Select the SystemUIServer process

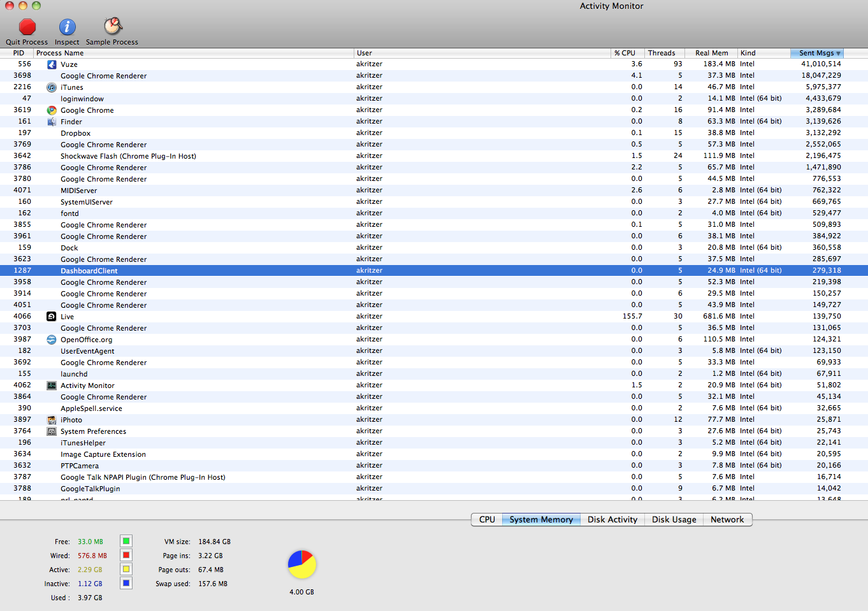434,202
